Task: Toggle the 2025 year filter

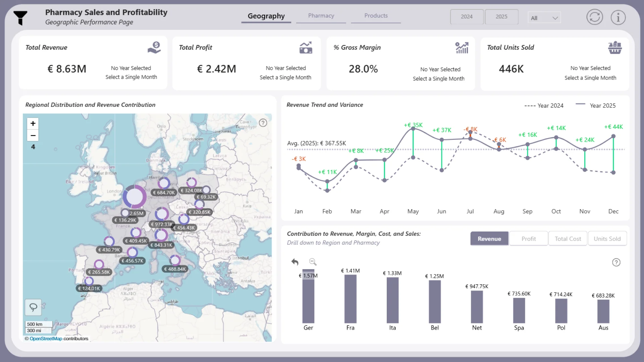Action: coord(501,17)
